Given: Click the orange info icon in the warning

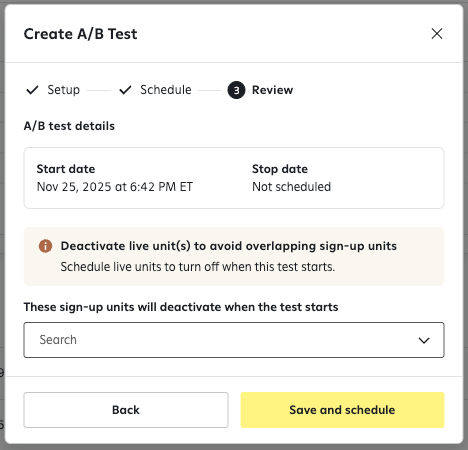Looking at the screenshot, I should click(x=45, y=246).
